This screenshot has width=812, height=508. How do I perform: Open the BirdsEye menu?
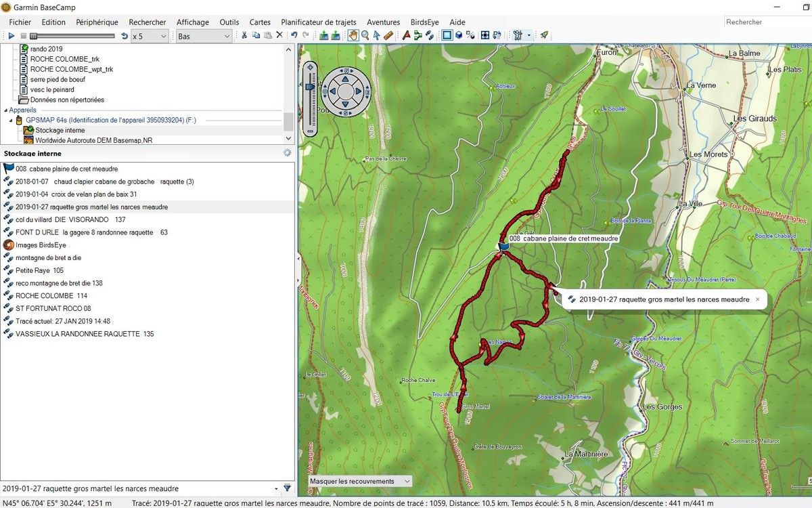pos(424,22)
